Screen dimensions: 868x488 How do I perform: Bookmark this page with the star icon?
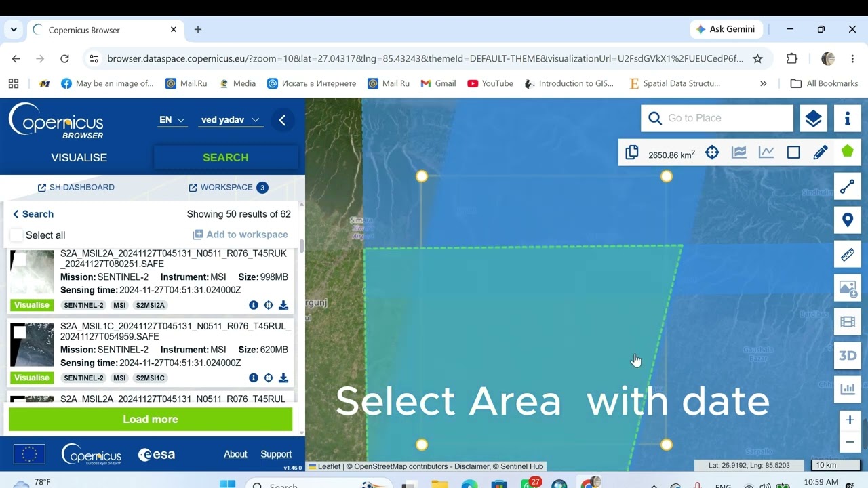coord(757,59)
